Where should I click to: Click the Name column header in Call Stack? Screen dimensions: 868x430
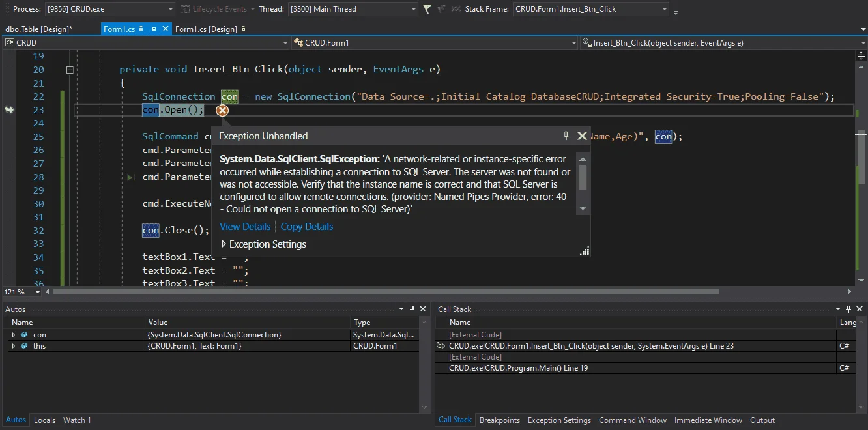[x=641, y=322]
